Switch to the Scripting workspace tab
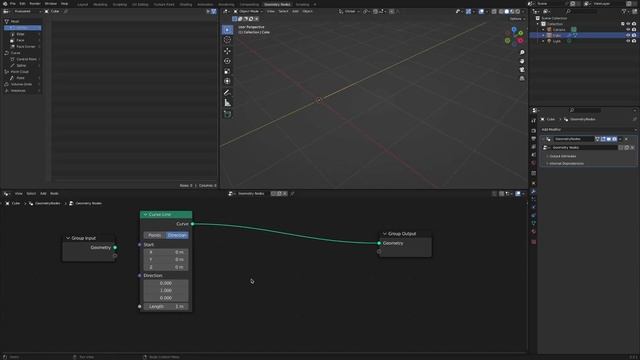 (302, 4)
